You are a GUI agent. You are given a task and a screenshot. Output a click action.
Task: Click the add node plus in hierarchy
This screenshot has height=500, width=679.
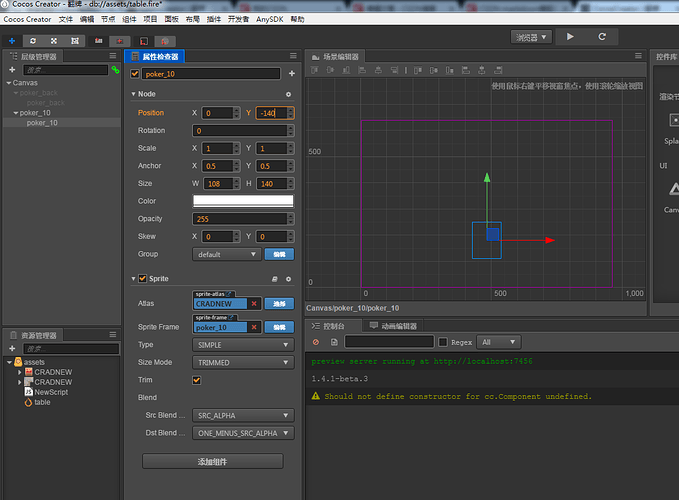coord(12,70)
